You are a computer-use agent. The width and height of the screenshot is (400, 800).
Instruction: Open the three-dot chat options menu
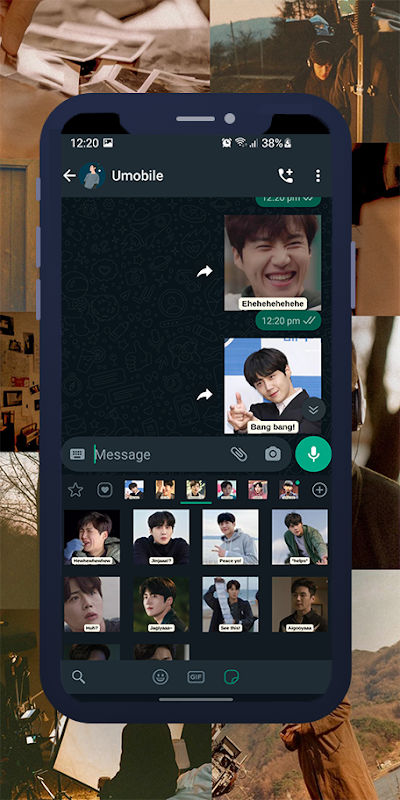[x=318, y=176]
